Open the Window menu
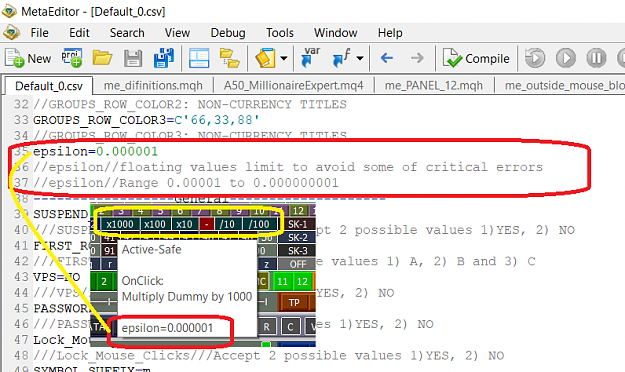Viewport: 625px width, 372px height. point(336,33)
